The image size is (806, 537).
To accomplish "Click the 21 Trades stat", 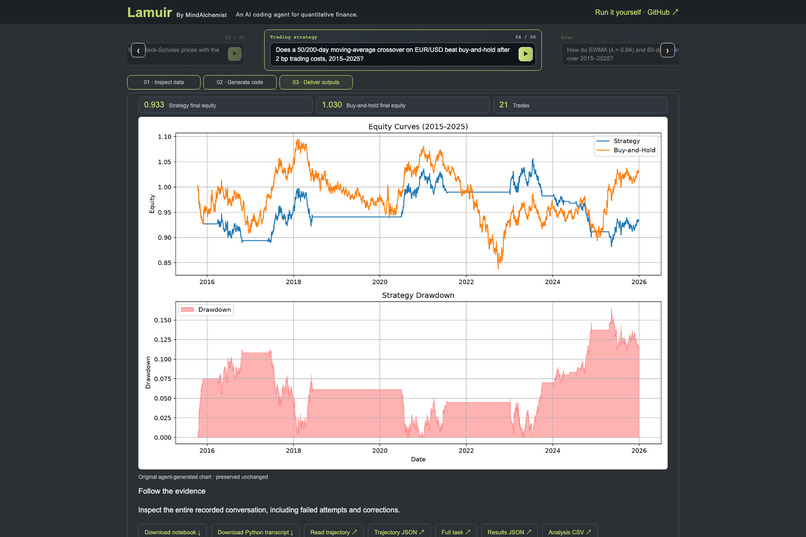I will (x=580, y=105).
